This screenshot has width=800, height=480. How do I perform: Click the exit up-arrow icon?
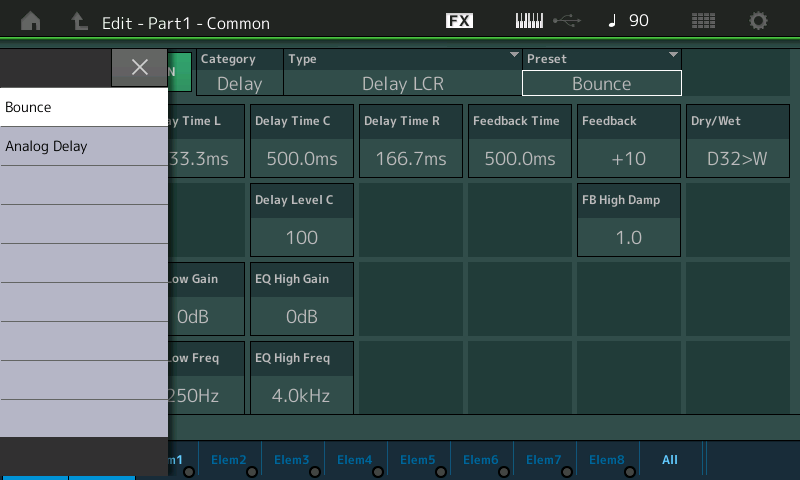[79, 21]
